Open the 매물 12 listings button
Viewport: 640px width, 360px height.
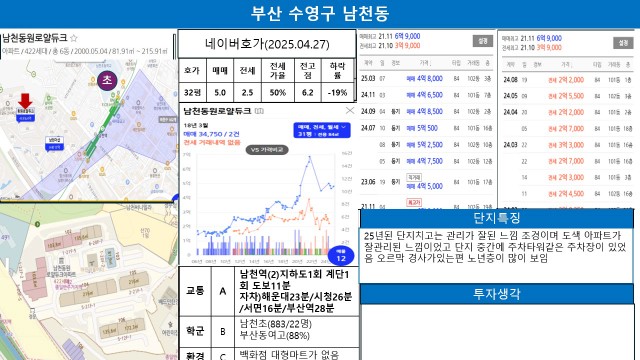pyautogui.click(x=341, y=255)
